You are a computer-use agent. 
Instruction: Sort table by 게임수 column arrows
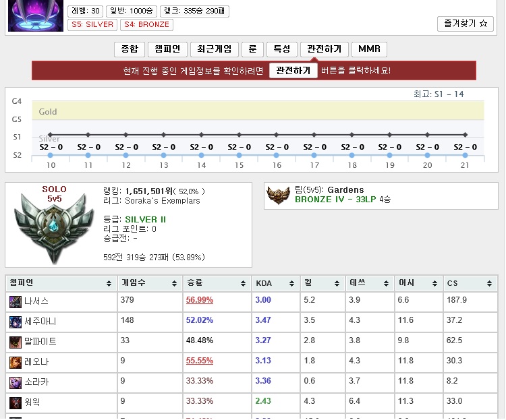pos(174,284)
